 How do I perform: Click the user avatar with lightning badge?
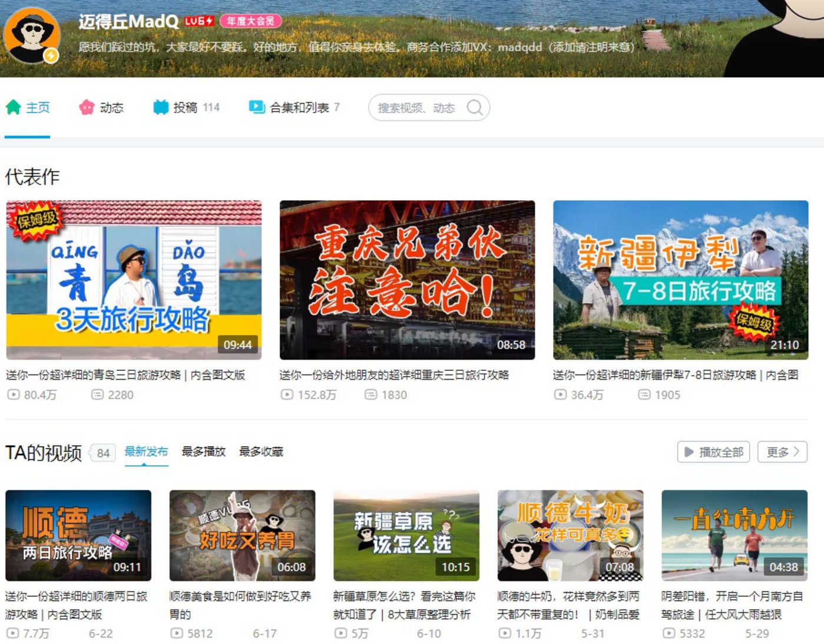tap(32, 36)
